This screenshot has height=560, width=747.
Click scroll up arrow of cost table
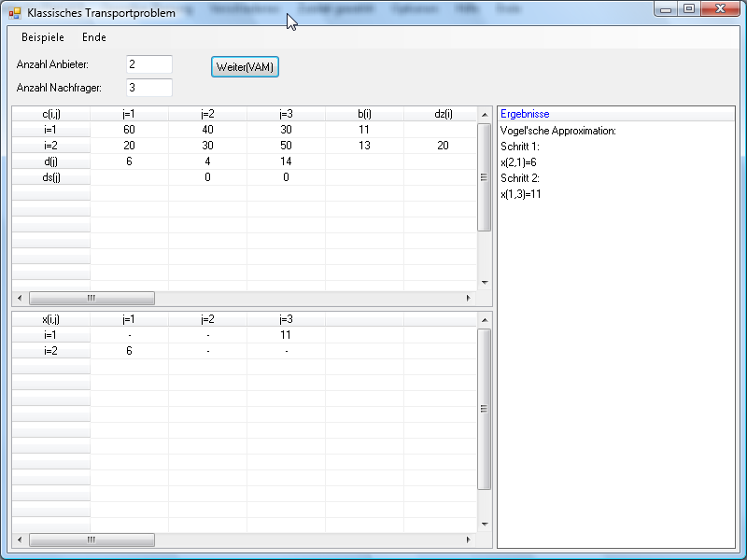coord(484,115)
